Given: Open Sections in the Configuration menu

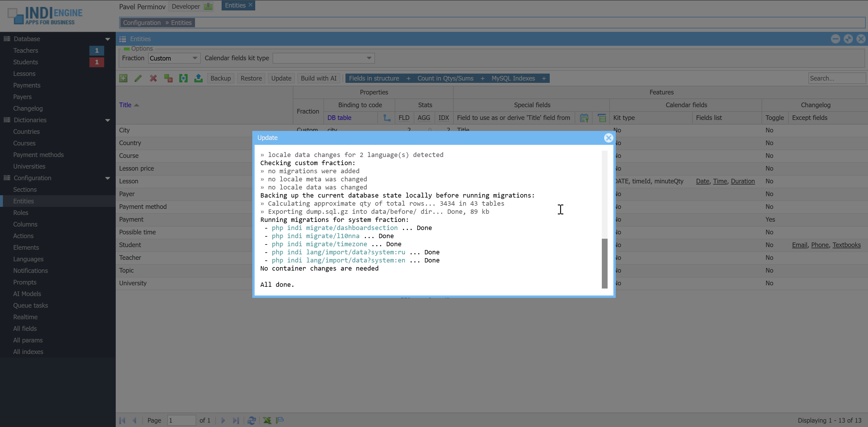Looking at the screenshot, I should tap(25, 189).
